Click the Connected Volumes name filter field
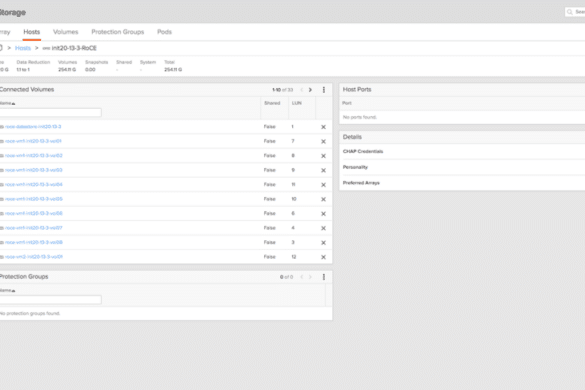Viewport: 585px width, 390px height. [x=50, y=112]
